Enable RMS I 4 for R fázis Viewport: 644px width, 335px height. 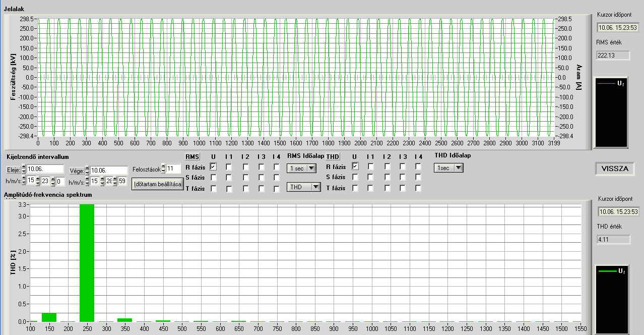click(x=277, y=166)
